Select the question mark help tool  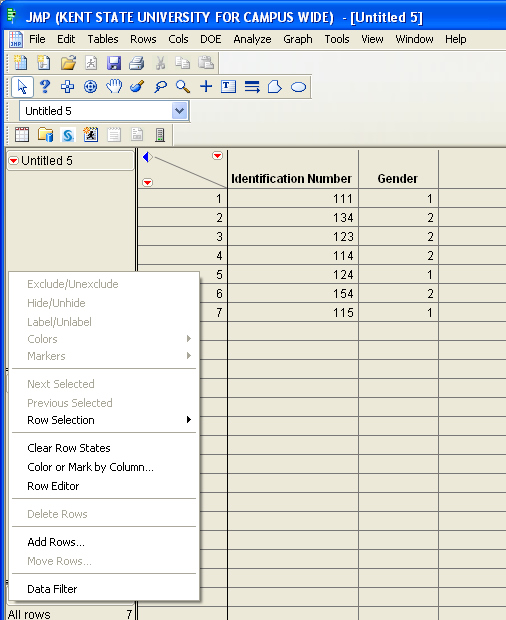pos(45,87)
